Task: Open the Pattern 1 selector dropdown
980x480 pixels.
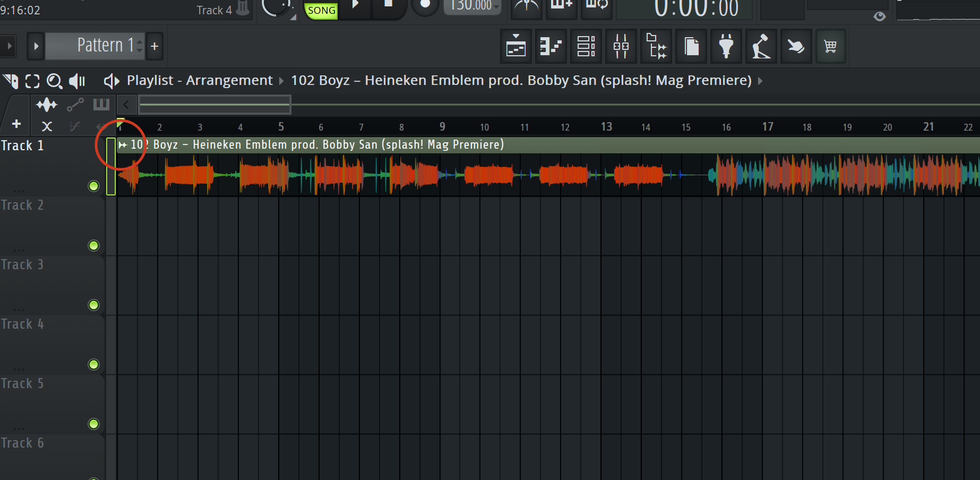Action: pos(94,46)
